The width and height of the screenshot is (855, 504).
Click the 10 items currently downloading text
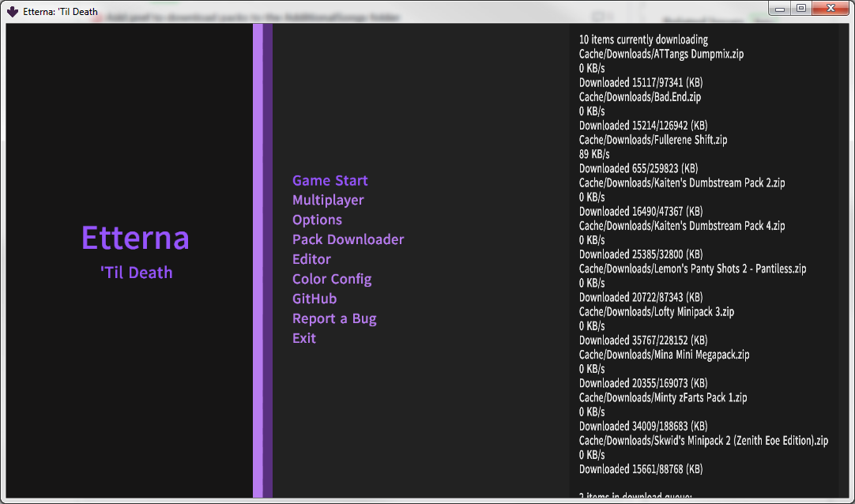pyautogui.click(x=642, y=39)
